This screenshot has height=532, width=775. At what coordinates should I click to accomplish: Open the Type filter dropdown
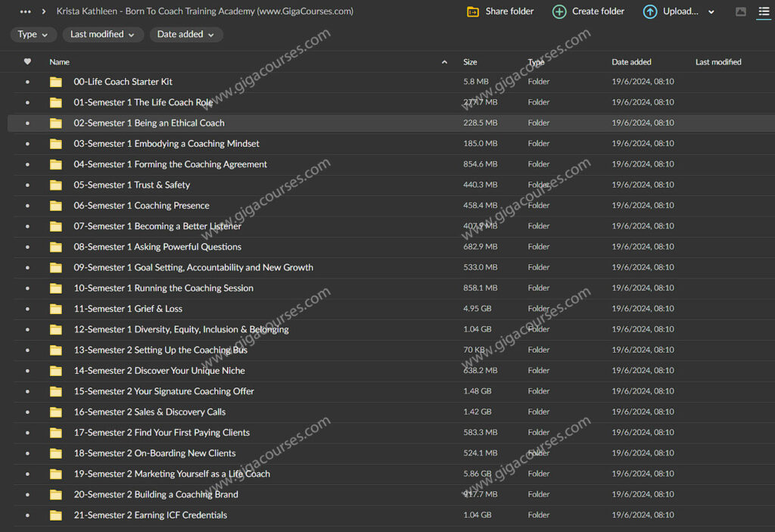point(33,34)
